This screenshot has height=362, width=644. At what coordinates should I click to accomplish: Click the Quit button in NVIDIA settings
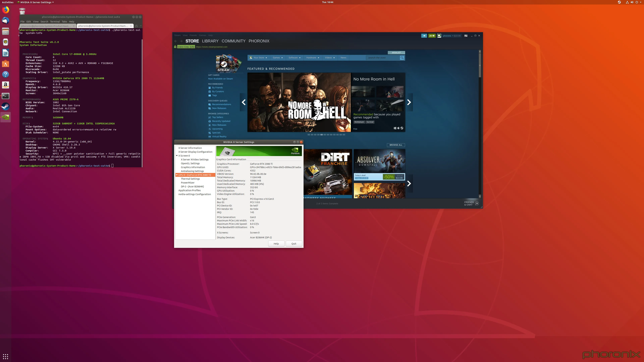point(293,244)
